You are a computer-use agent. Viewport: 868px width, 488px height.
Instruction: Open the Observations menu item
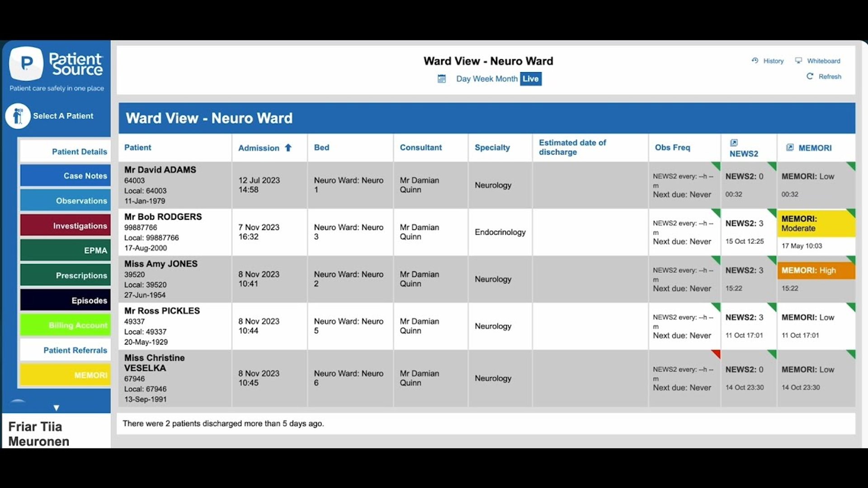tap(66, 201)
